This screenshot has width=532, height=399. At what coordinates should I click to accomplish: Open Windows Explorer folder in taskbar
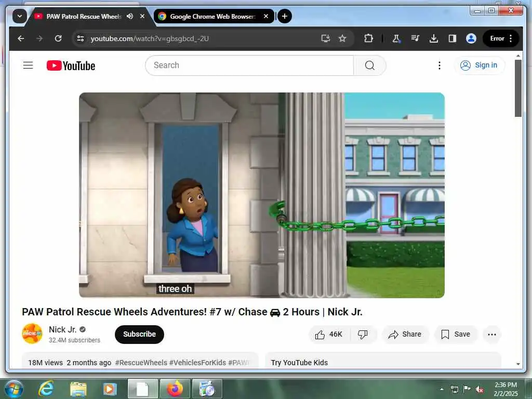click(78, 389)
